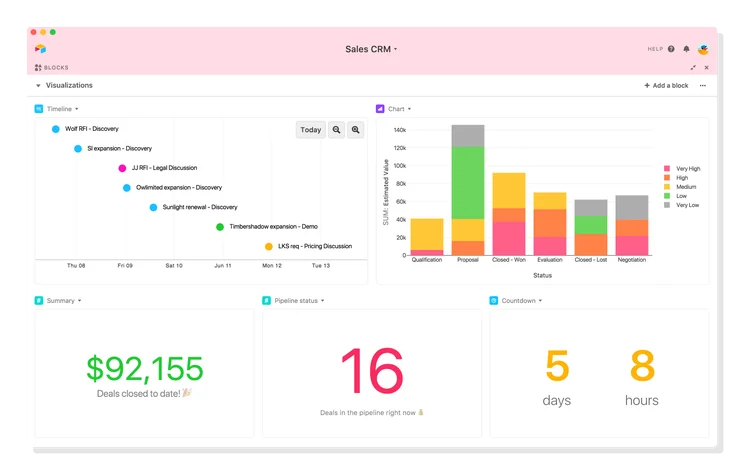Screen dimensions: 744x474
Task: Expand blocks panel to fullscreen
Action: [693, 67]
